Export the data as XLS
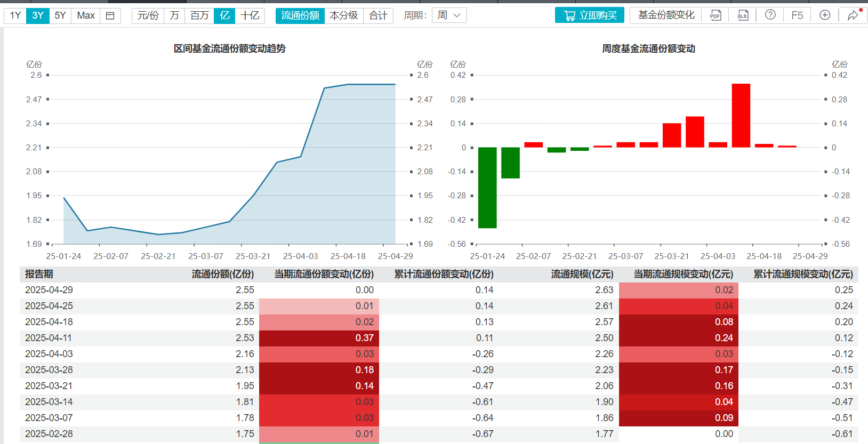The image size is (868, 444). click(x=743, y=15)
